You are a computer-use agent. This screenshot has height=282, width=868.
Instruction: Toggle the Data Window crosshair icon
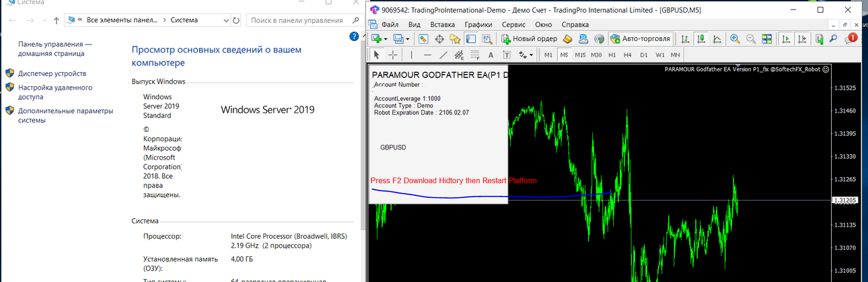[x=439, y=38]
